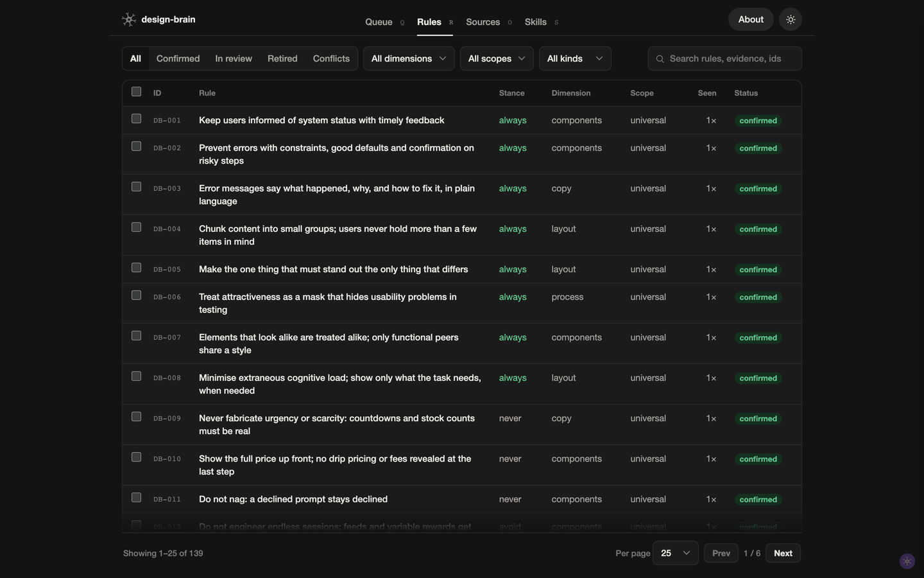Select checkbox for rule DB-011
This screenshot has width=924, height=578.
click(x=136, y=498)
